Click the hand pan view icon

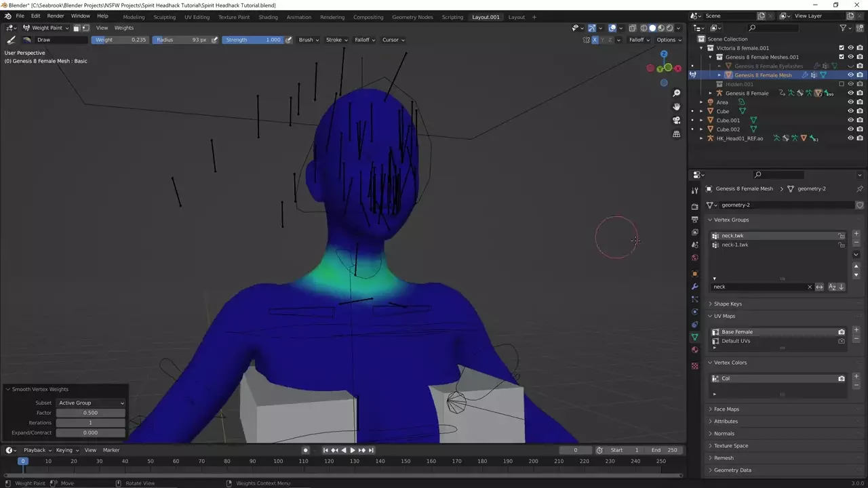pyautogui.click(x=676, y=106)
